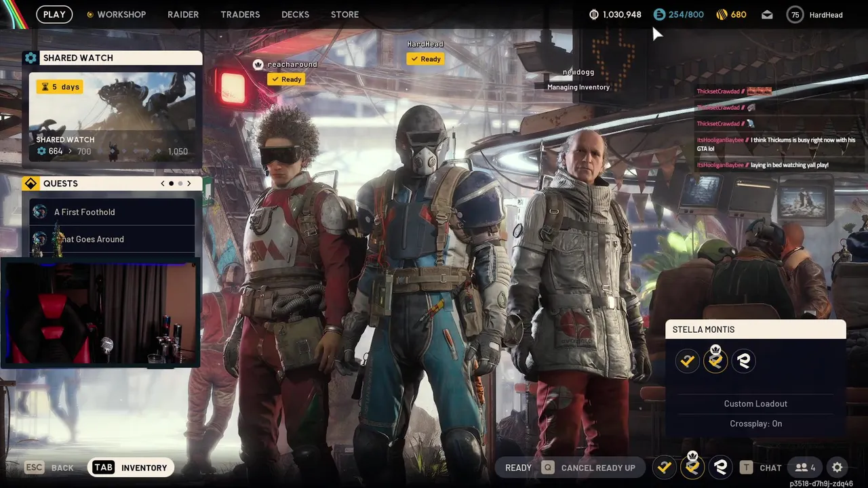
Task: Click HardHead's Ready status badge
Action: [x=425, y=59]
